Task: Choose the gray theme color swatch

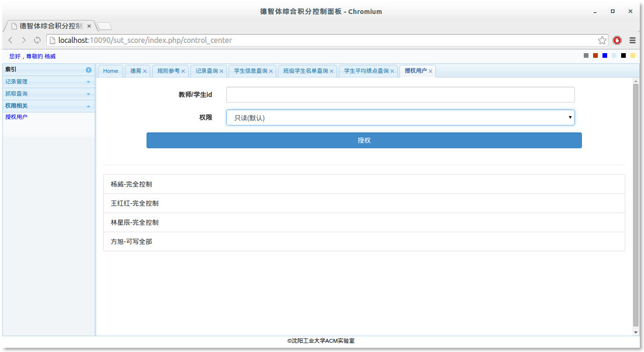Action: click(x=586, y=55)
